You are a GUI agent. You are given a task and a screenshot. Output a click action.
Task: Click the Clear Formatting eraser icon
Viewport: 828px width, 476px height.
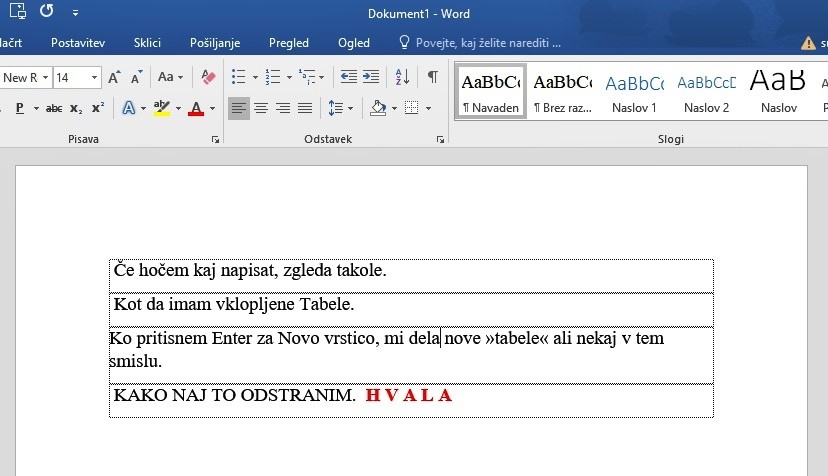208,77
